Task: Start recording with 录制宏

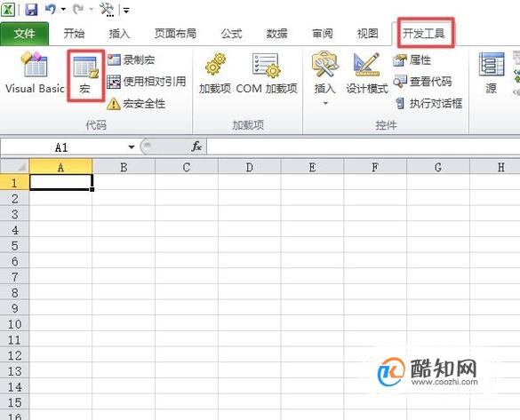Action: (x=131, y=60)
